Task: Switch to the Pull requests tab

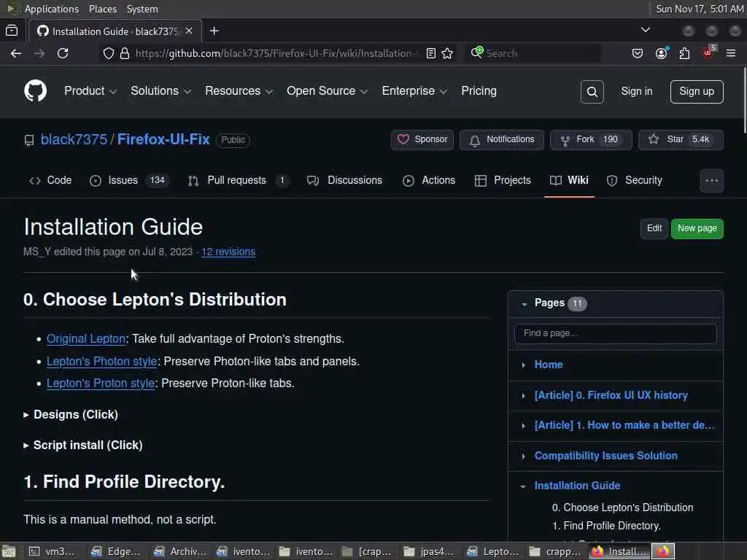Action: tap(239, 181)
